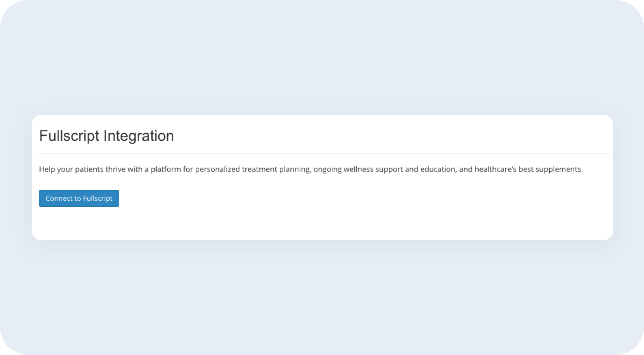
Task: Click "personalized treatment planning" in the description
Action: pyautogui.click(x=253, y=169)
